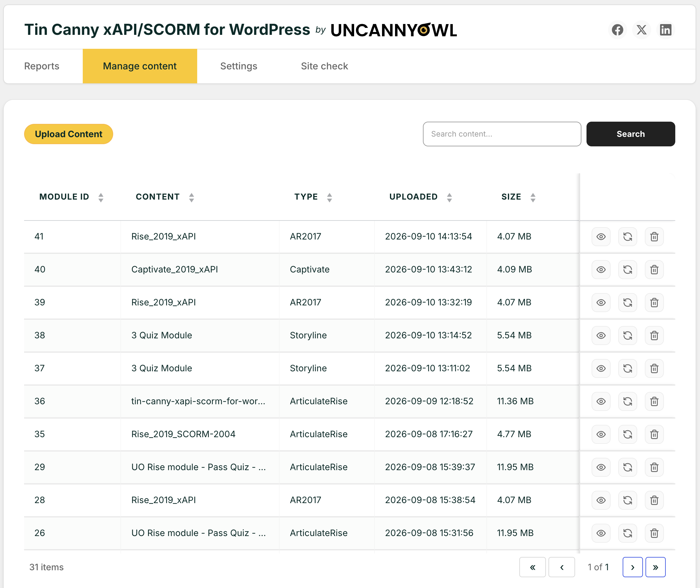Screen dimensions: 700x588
Task: Delete module 38 with the trash icon
Action: (x=654, y=336)
